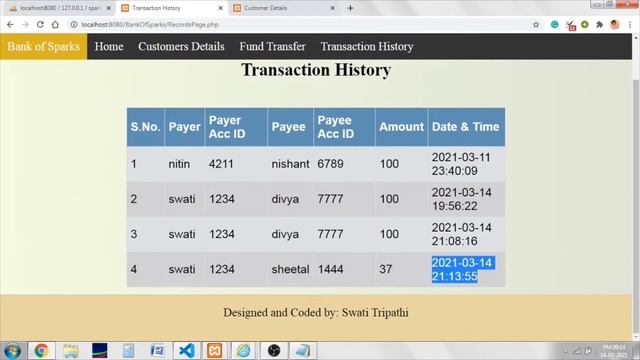Click the date 2021-03-11 23:40:09
This screenshot has width=640, height=360.
(x=461, y=164)
